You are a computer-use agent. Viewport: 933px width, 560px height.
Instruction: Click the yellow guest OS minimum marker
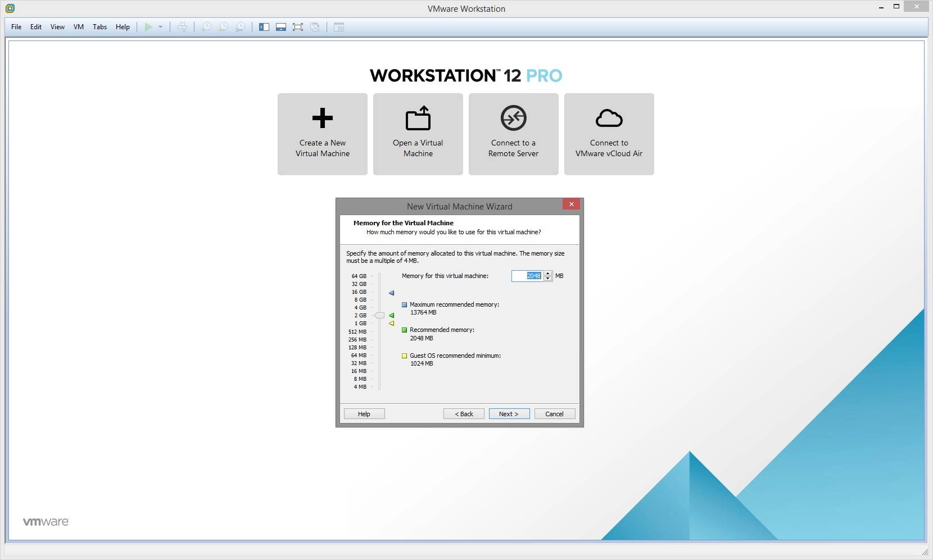pyautogui.click(x=392, y=323)
